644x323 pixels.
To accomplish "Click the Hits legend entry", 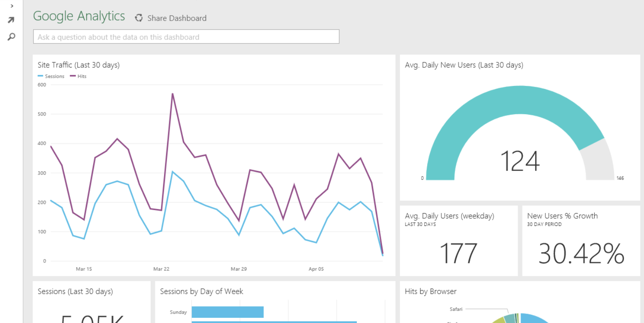I will [x=78, y=76].
